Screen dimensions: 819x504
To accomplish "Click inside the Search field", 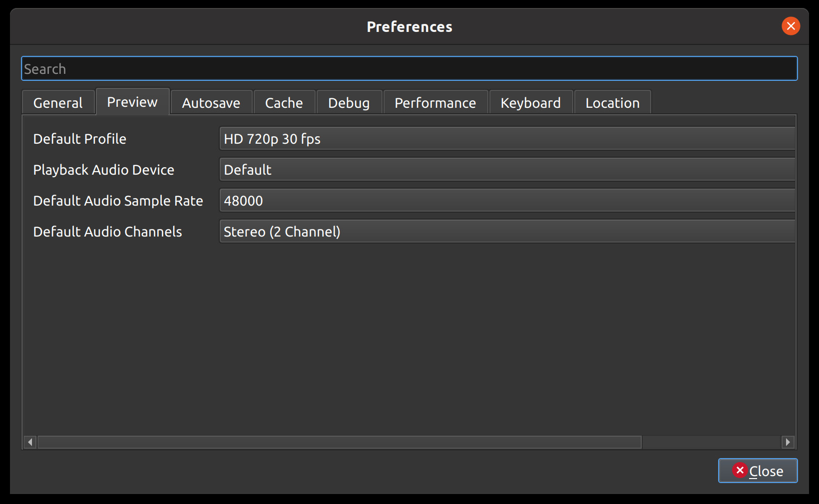I will coord(409,68).
